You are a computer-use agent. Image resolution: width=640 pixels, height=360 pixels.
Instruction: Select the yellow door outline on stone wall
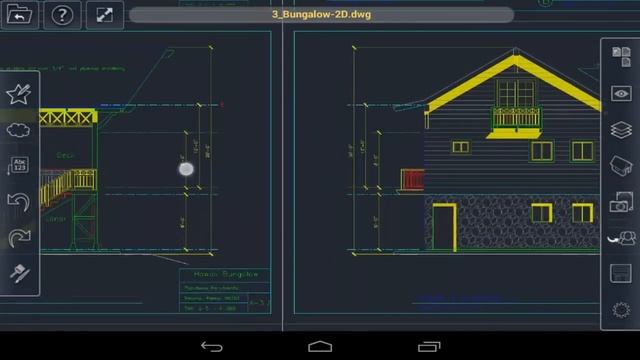point(445,227)
